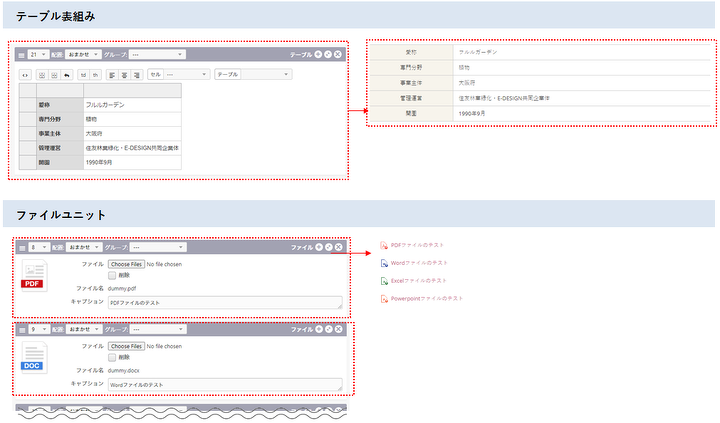Screen dimensions: 720x423
Task: Click the undo arrow in table editor toolbar
Action: coord(67,75)
